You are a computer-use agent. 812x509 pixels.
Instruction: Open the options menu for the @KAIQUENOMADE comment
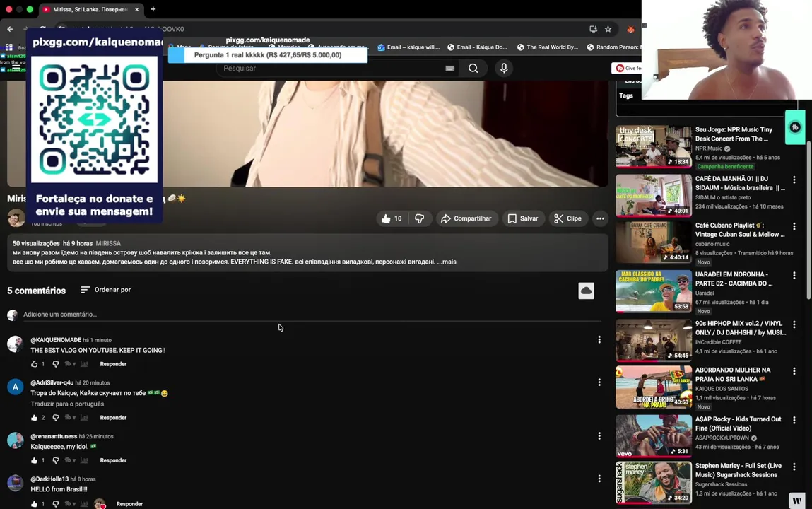(x=599, y=339)
